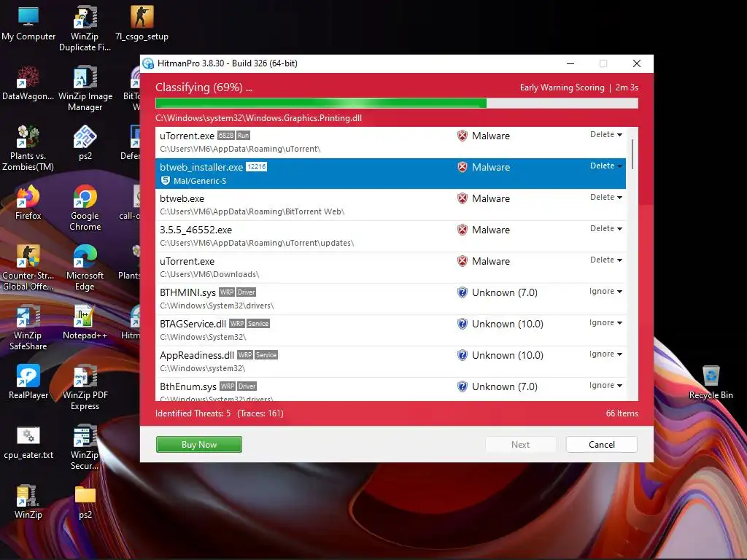747x560 pixels.
Task: Open Counter-Strike Global Offensive shortcut
Action: click(28, 268)
